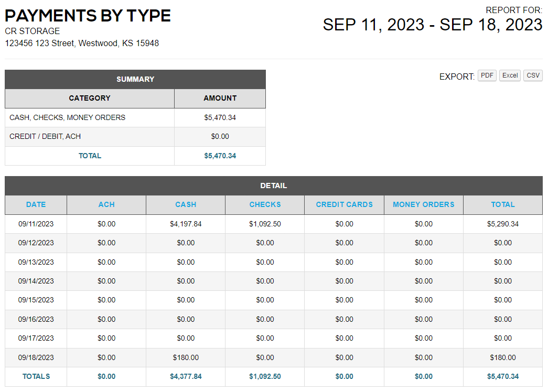Click the SUMMARY table header
The width and height of the screenshot is (548, 392).
135,79
